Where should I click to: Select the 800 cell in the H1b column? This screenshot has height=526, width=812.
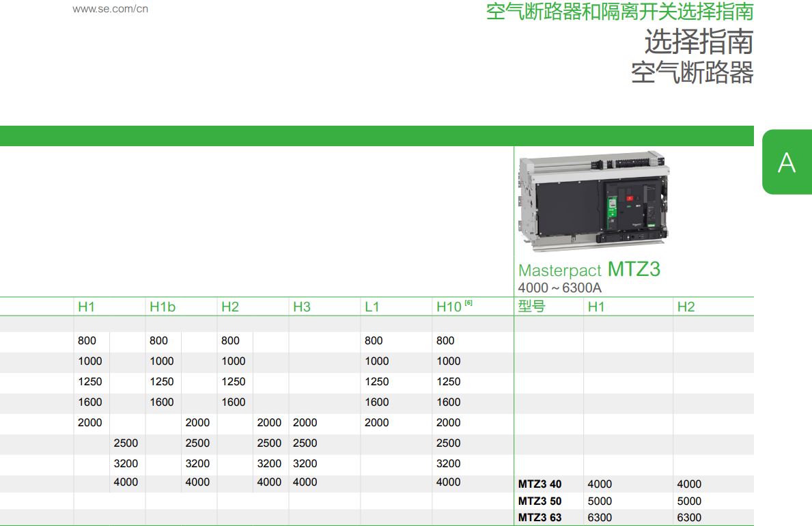(x=158, y=340)
